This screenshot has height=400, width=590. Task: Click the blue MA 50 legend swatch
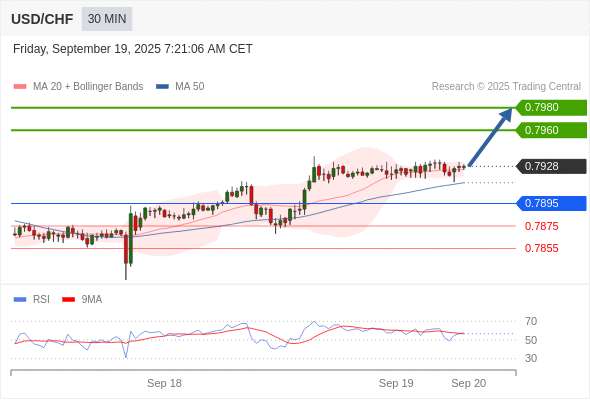[162, 87]
